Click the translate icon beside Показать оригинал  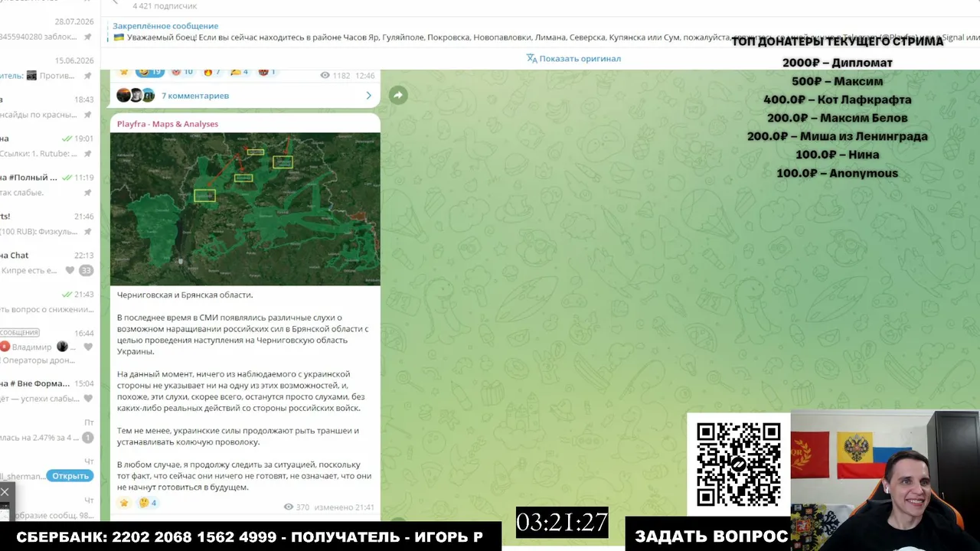pyautogui.click(x=531, y=58)
